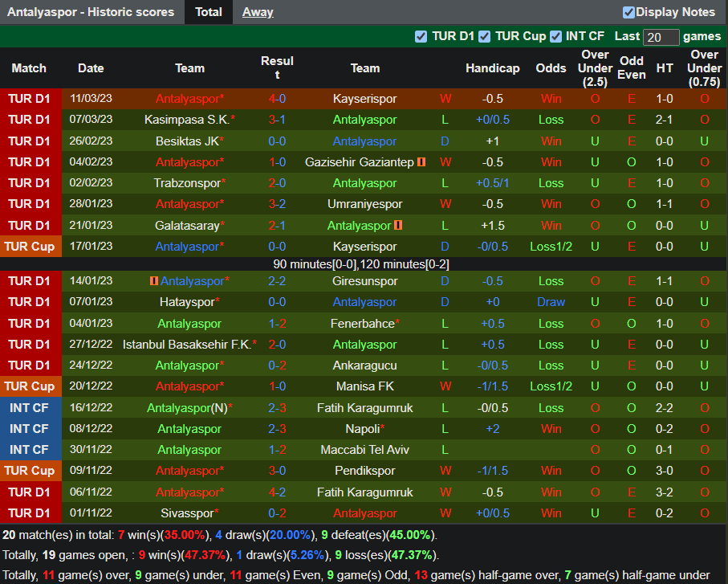Click the Last games number input field

pyautogui.click(x=661, y=37)
